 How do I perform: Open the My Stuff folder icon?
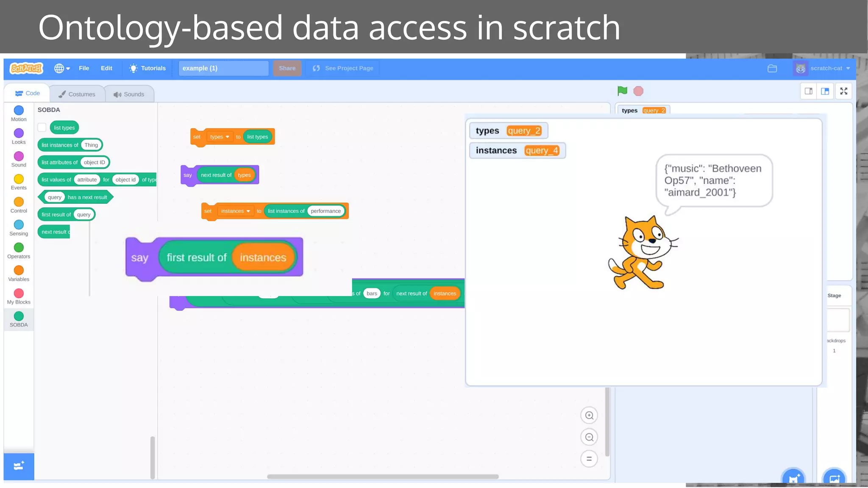coord(772,68)
